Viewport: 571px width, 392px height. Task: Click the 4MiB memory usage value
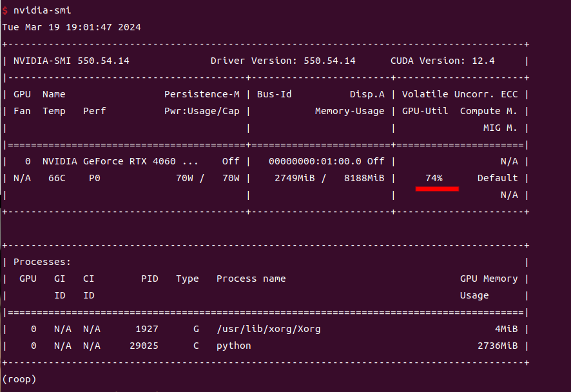(506, 329)
